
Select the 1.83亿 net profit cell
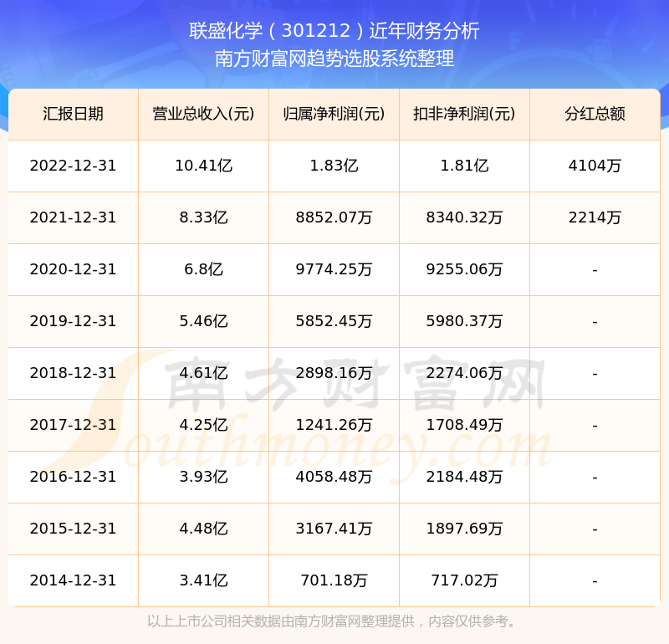click(x=334, y=166)
